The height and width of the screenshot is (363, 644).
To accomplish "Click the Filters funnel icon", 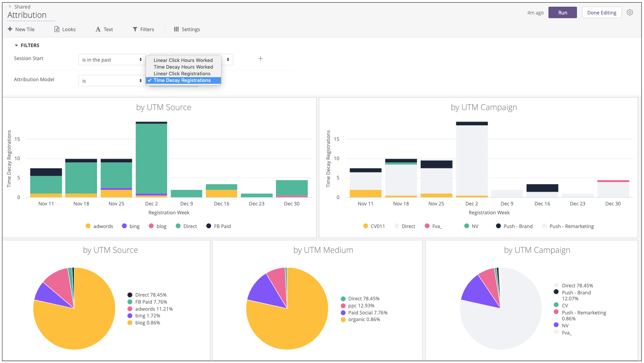I will (135, 29).
